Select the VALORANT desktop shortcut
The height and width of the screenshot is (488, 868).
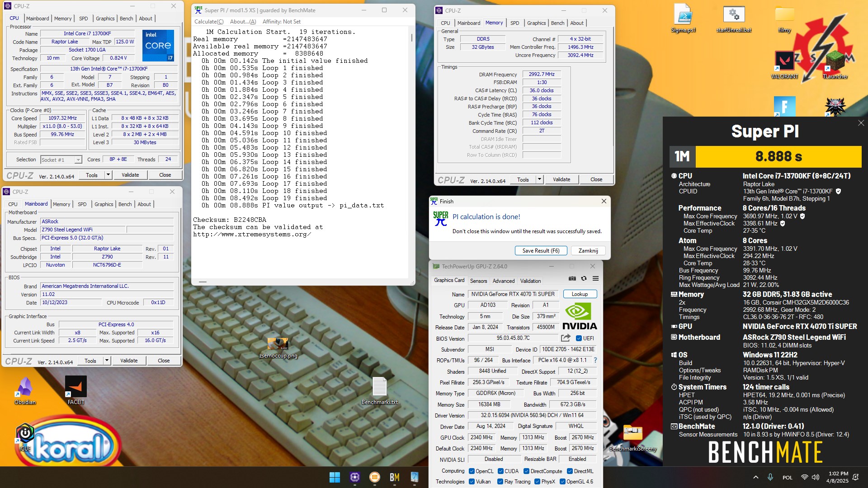coord(784,65)
